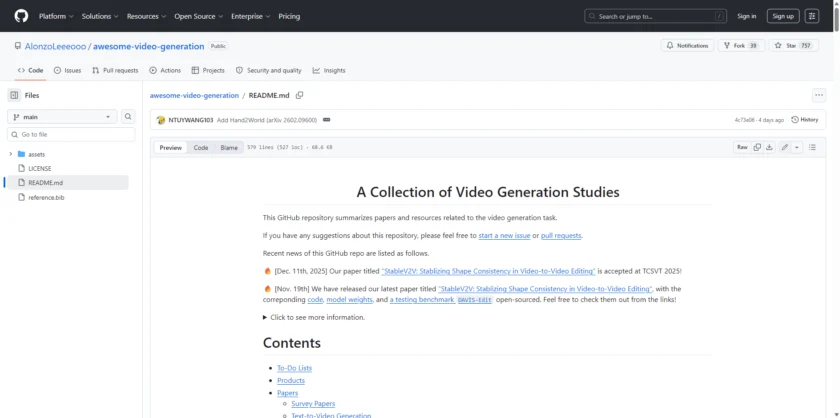Collapse the Files side panel icon
This screenshot has width=840, height=418.
pos(14,95)
